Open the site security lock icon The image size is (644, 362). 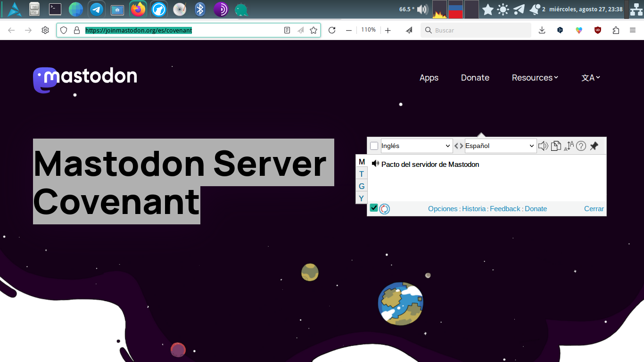tap(77, 30)
